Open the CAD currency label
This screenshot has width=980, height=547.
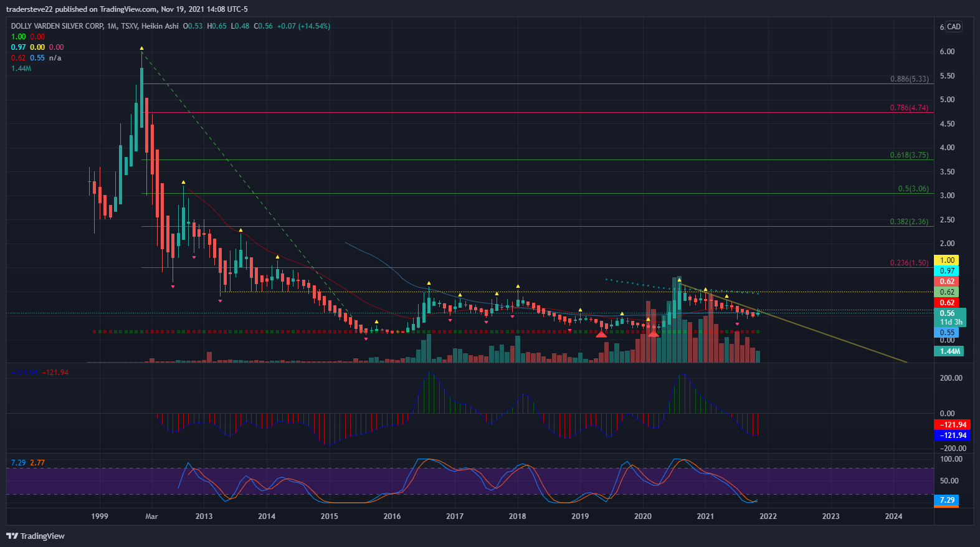point(954,27)
